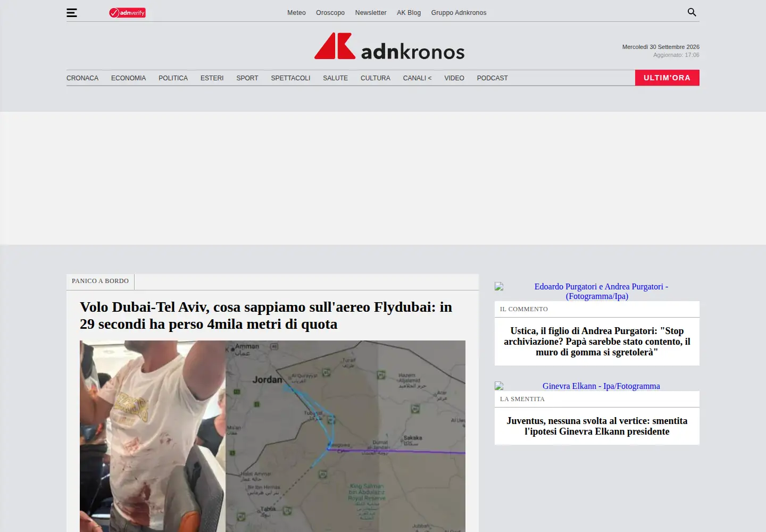Screen dimensions: 766x532
Task: Visit AK Blog
Action: [x=409, y=13]
